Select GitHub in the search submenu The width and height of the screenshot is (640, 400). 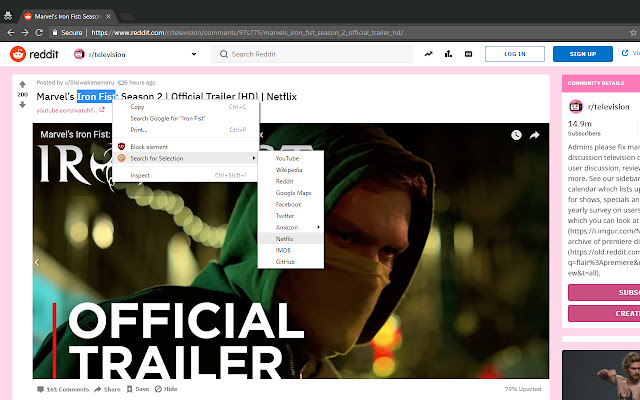point(291,262)
